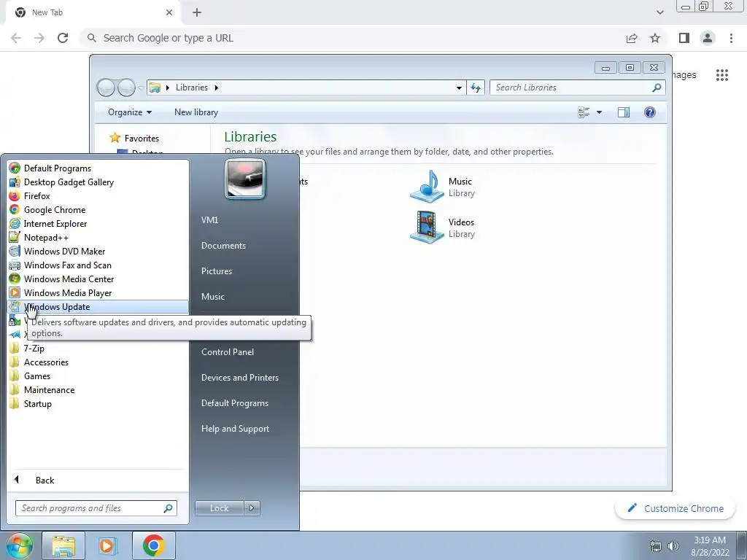Open Music from the Start menu right pane
747x560 pixels.
[x=212, y=296]
